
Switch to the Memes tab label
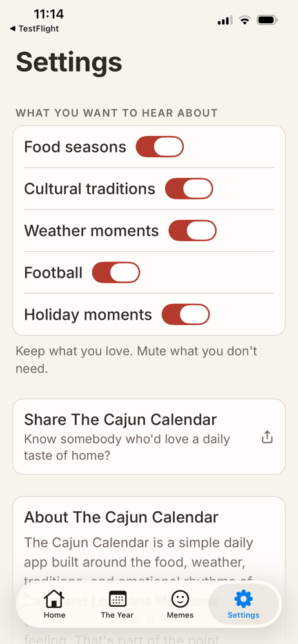[180, 615]
